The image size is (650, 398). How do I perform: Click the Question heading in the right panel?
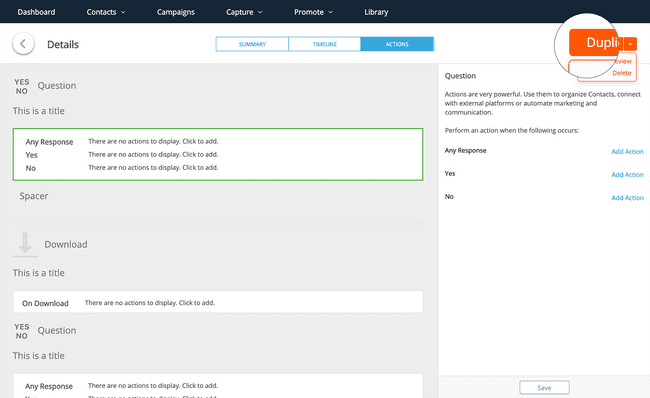pyautogui.click(x=460, y=76)
